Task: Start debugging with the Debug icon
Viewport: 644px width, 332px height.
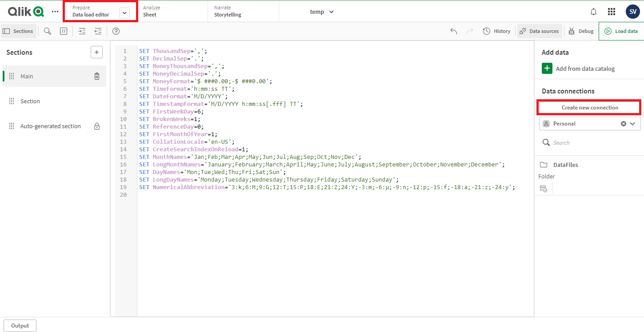Action: (581, 31)
